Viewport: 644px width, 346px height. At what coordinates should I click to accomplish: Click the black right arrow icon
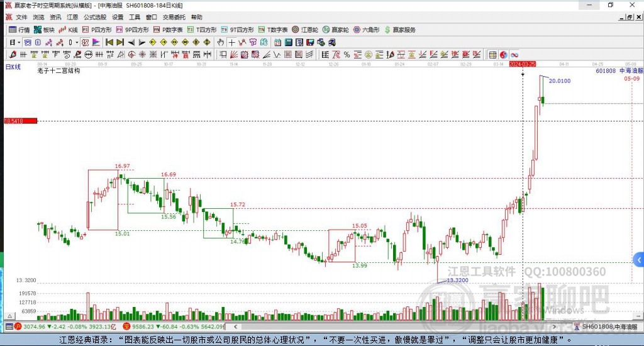tap(142, 42)
